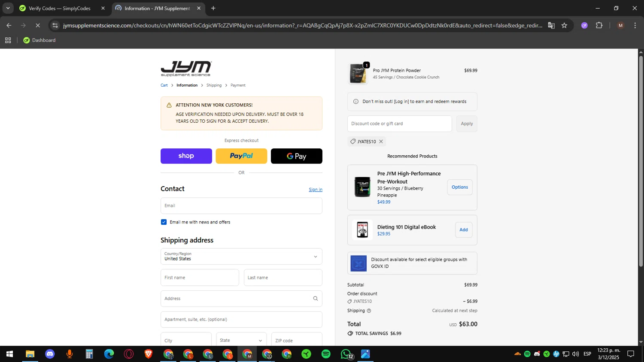
Task: Click the Pro JYM Protein Powder thumbnail
Action: (x=358, y=74)
